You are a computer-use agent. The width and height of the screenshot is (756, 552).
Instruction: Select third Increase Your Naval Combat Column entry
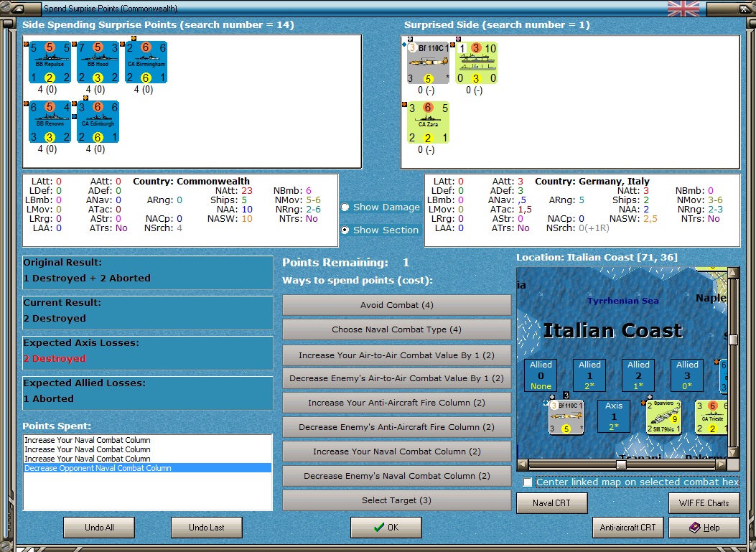(147, 459)
